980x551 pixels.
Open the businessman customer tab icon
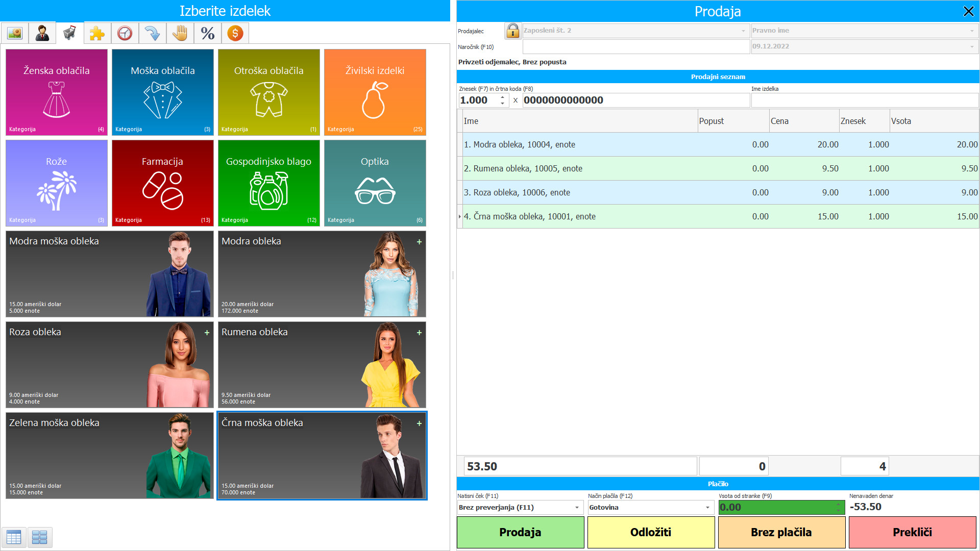tap(42, 34)
